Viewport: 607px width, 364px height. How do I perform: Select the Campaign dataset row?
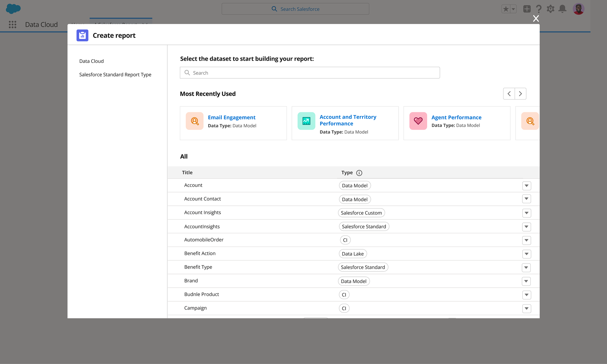[x=353, y=308]
